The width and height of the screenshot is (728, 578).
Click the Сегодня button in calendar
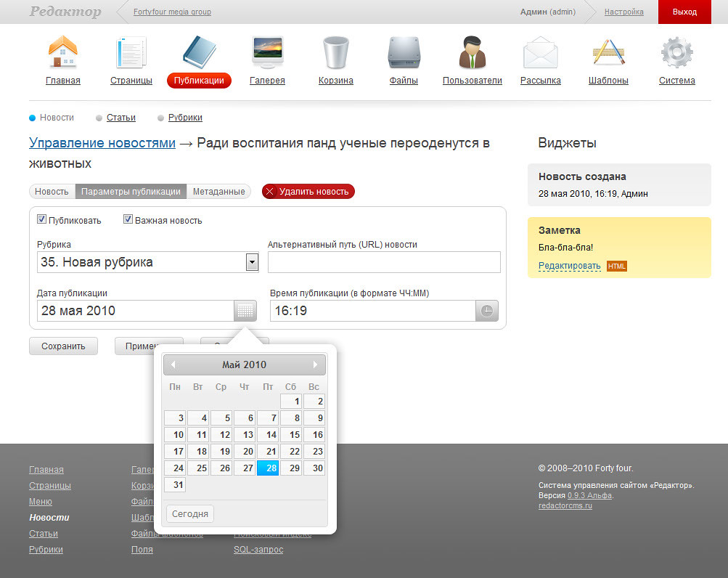(190, 514)
